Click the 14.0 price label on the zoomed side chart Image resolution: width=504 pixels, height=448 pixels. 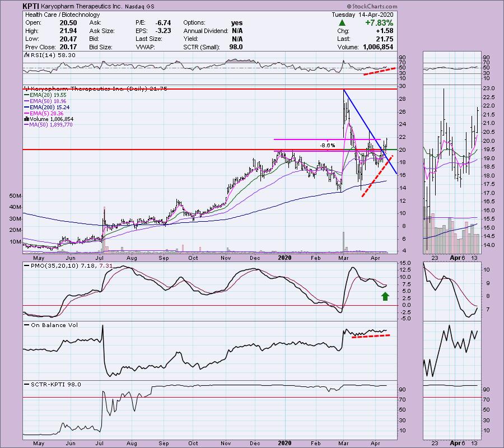click(488, 245)
